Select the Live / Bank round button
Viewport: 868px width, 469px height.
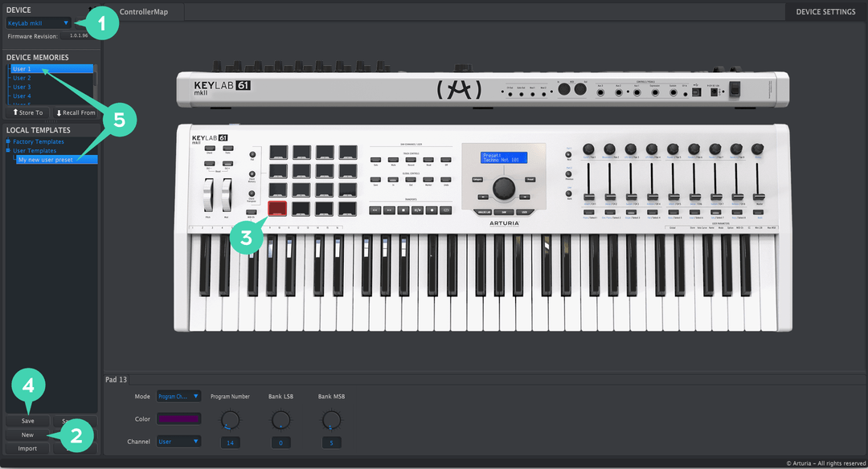tap(568, 194)
